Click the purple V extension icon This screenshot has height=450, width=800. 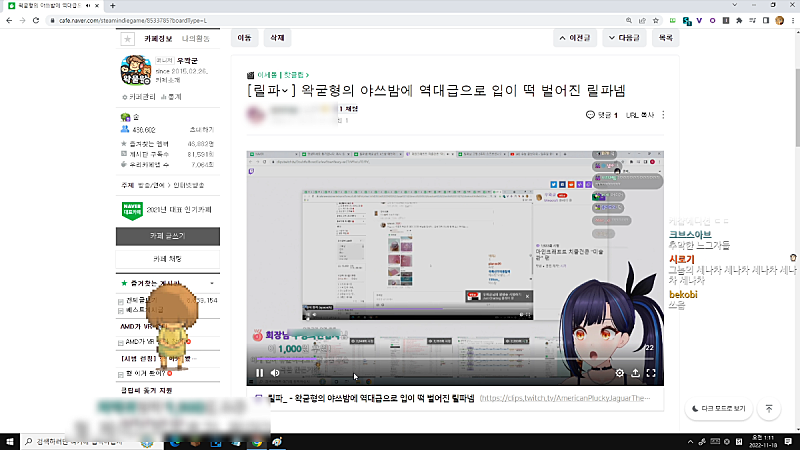(699, 20)
